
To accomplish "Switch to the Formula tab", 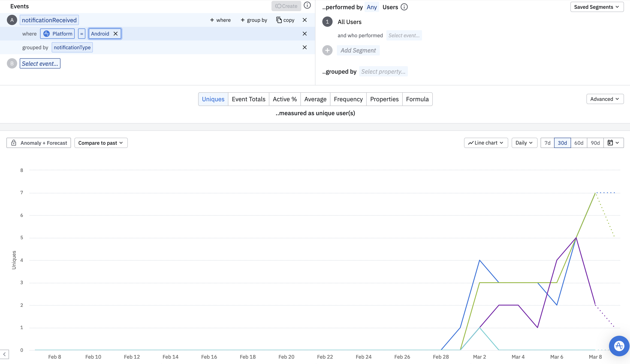I will (417, 99).
